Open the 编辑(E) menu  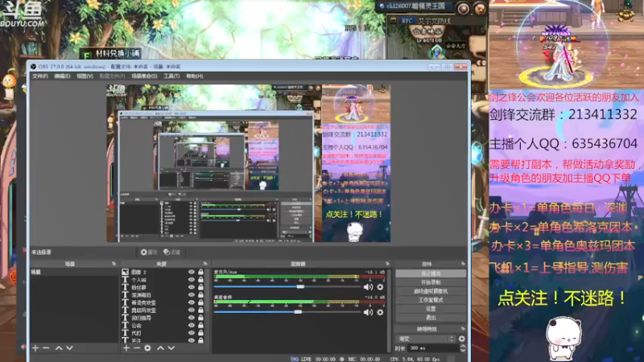(62, 76)
